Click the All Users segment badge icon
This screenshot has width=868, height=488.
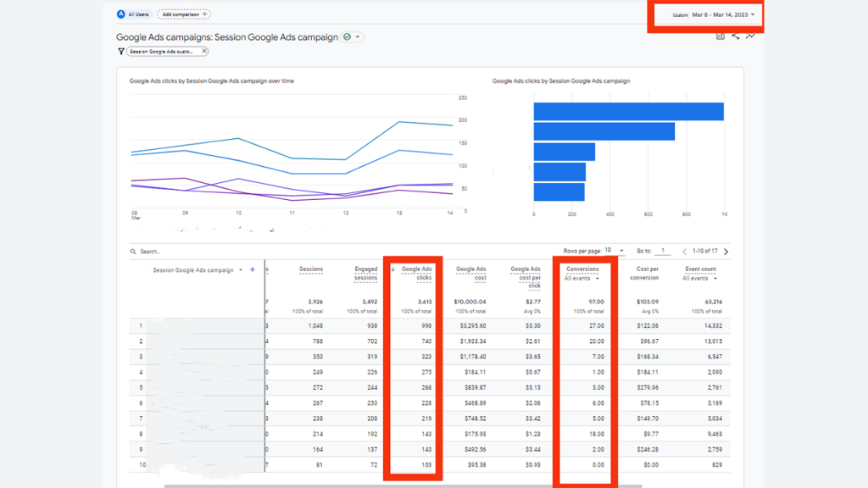point(120,14)
